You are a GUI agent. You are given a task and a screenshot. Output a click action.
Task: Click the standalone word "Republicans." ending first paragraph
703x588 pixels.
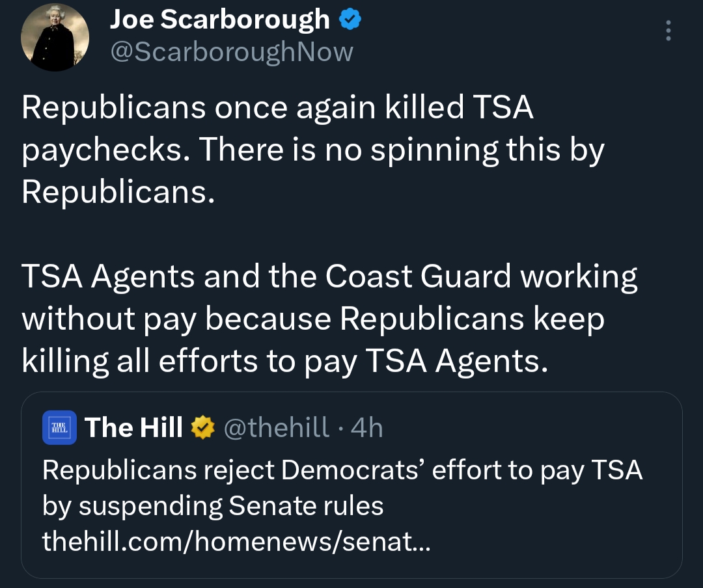tap(118, 193)
